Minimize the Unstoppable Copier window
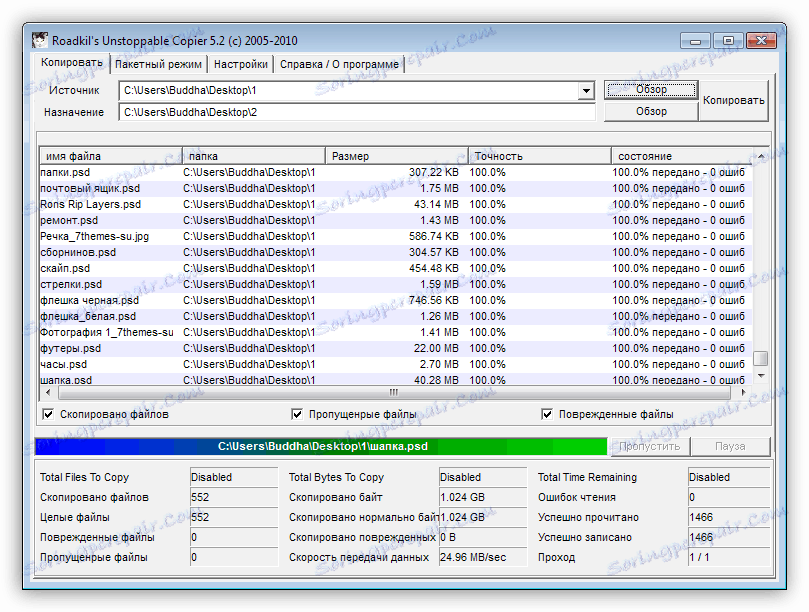The height and width of the screenshot is (612, 809). tap(695, 40)
